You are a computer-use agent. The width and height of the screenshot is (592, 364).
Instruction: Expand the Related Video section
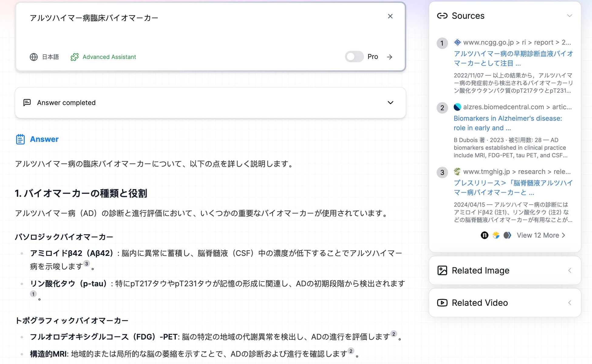click(570, 303)
